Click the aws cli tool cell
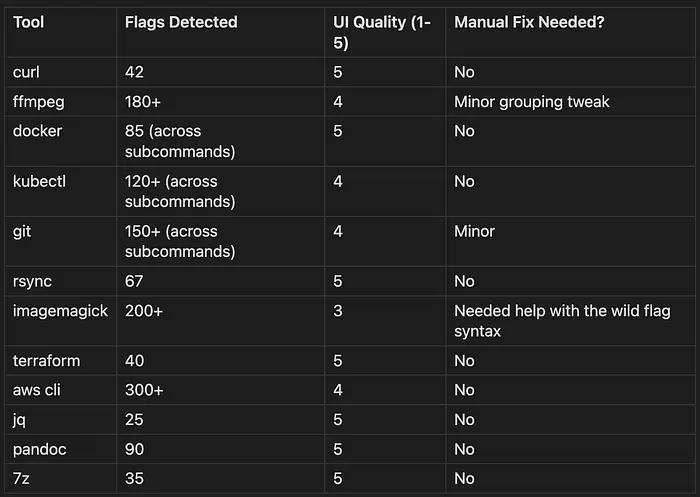Viewport: 700px width, 497px height. tap(39, 390)
